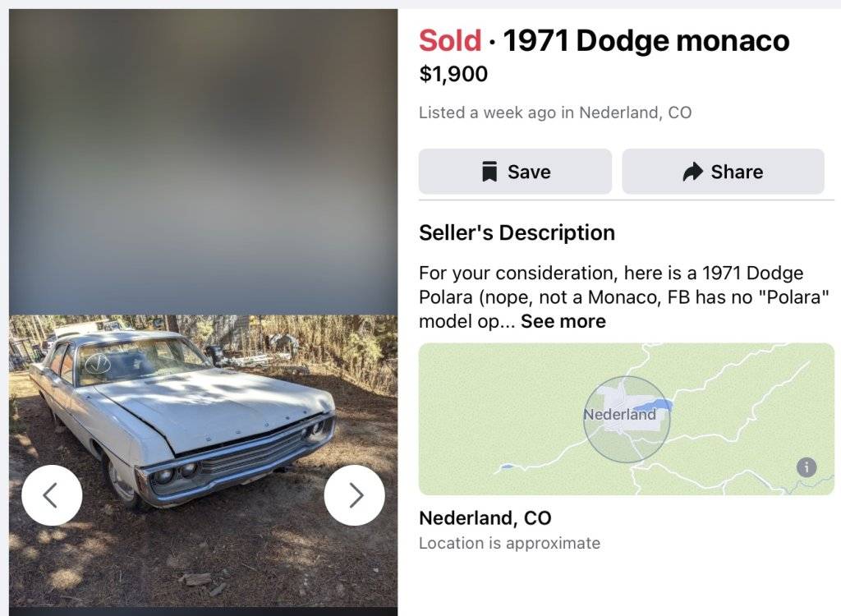Open map attribution via the "i" info icon
This screenshot has width=841, height=616.
[x=806, y=468]
